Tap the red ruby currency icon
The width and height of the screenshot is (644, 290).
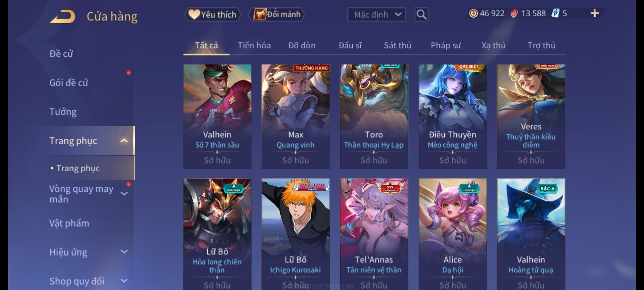point(514,13)
